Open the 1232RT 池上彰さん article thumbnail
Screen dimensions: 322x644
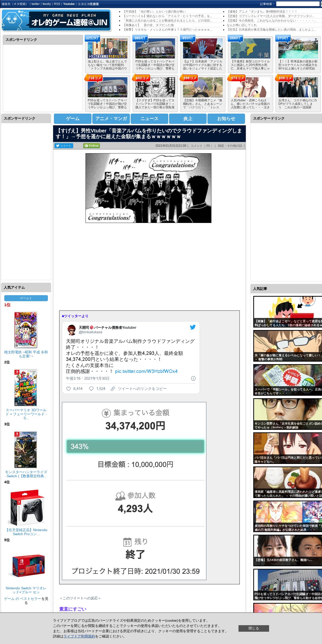point(107,48)
